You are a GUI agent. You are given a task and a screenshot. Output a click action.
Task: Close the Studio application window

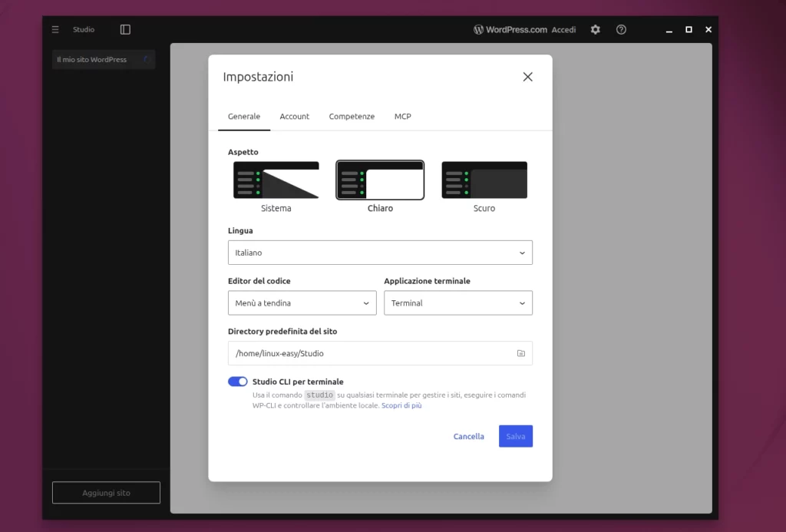[708, 30]
